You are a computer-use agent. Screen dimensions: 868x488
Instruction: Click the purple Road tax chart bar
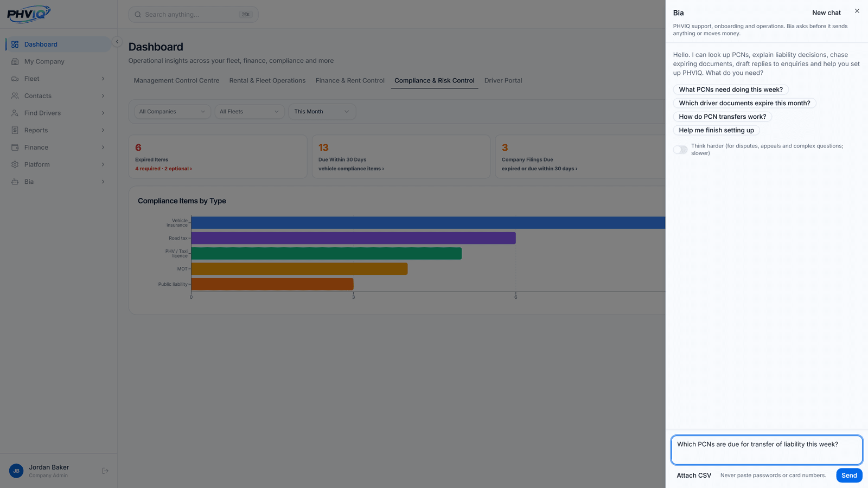353,238
